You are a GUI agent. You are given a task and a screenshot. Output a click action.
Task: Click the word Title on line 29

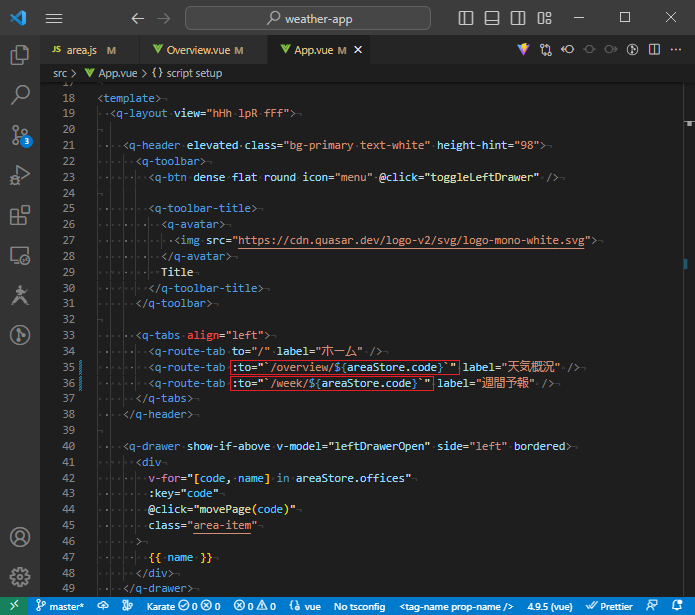(x=177, y=272)
